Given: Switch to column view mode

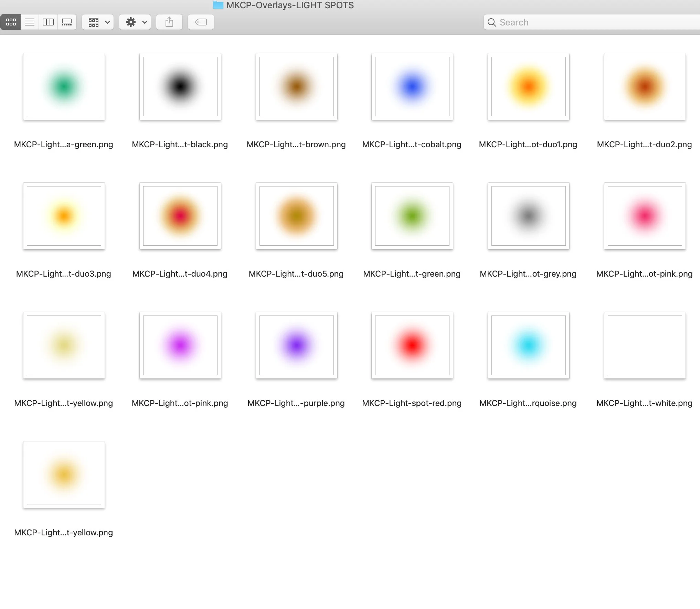Looking at the screenshot, I should coord(48,22).
